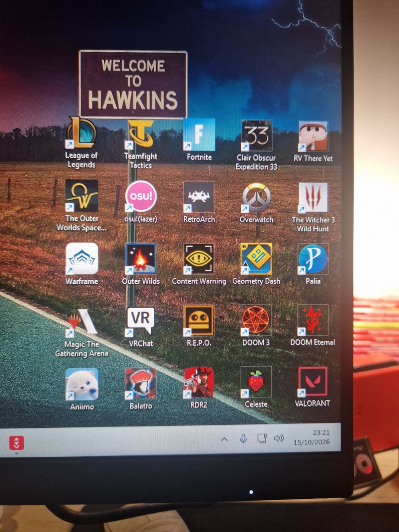Open the network status tray icon
Screen dimensions: 399x532
[x=262, y=438]
